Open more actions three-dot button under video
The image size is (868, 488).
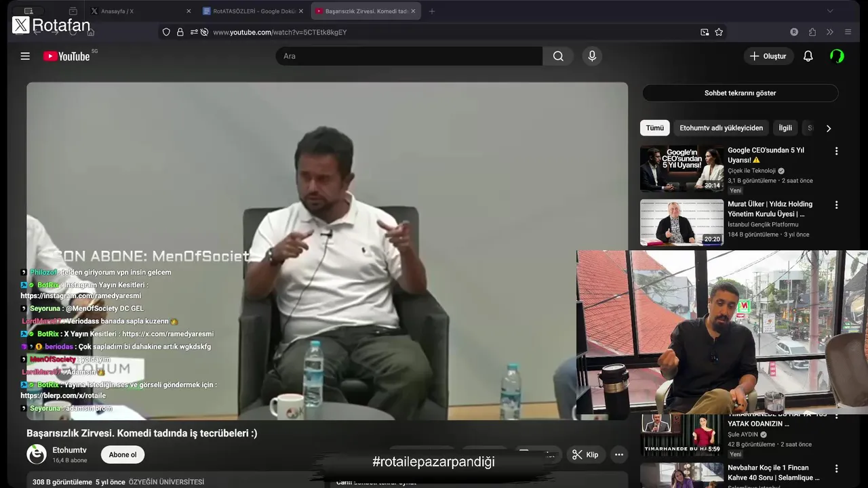click(618, 455)
